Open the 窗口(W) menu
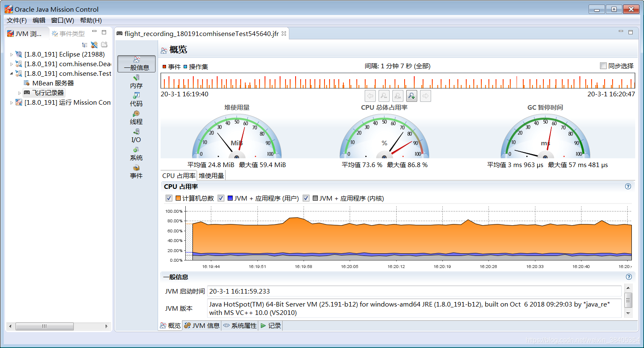 pyautogui.click(x=62, y=20)
